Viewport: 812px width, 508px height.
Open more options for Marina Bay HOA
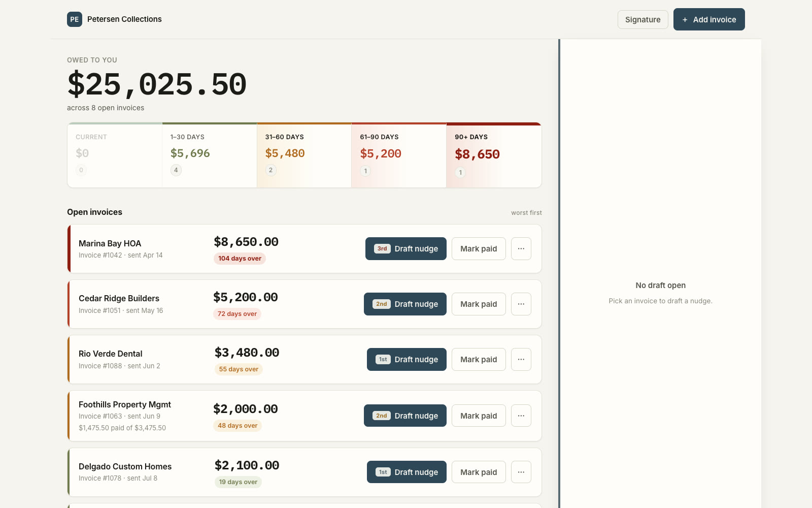tap(521, 249)
